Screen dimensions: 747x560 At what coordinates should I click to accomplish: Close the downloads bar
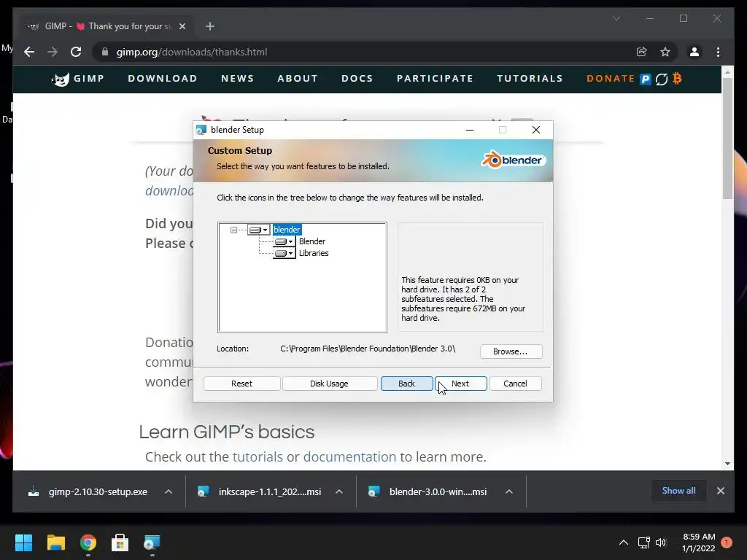point(720,491)
